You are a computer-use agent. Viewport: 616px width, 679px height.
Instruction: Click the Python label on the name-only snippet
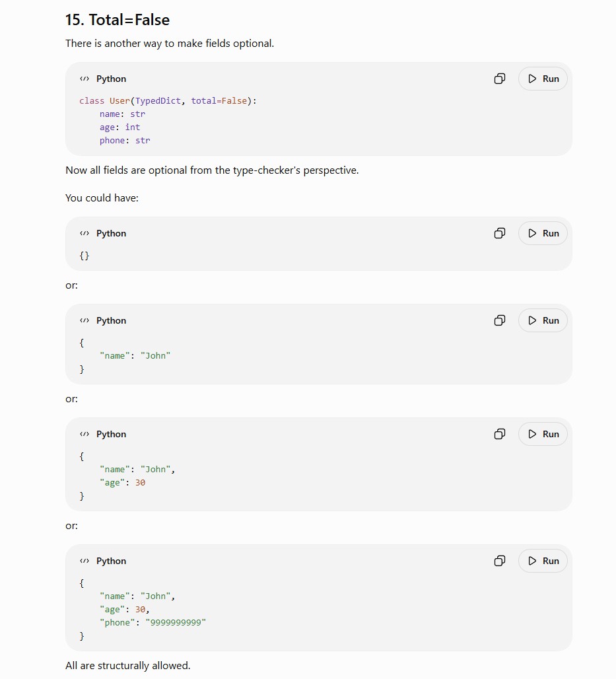pyautogui.click(x=112, y=320)
